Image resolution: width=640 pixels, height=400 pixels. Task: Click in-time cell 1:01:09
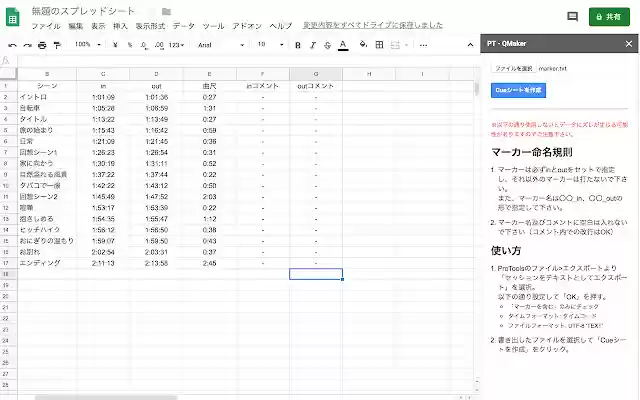coord(103,97)
